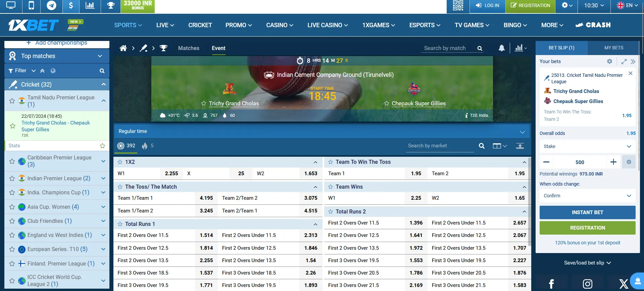Click 33000 INR BONUS button
The image size is (644, 291).
coord(138,5)
